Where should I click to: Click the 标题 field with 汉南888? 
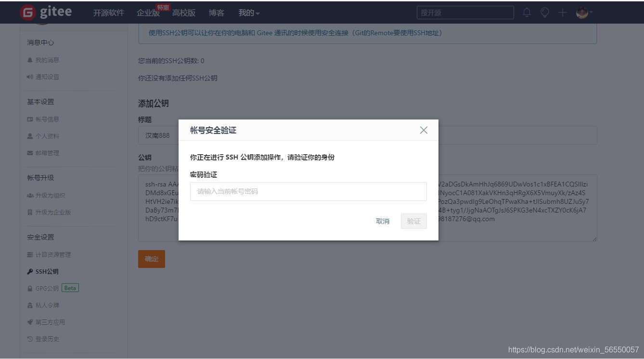point(368,135)
